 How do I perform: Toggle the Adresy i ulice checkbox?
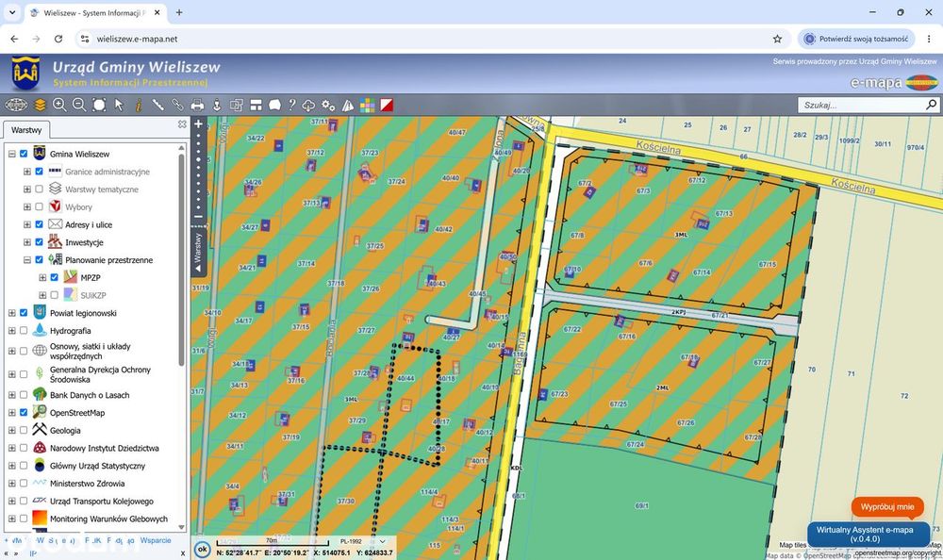(39, 224)
